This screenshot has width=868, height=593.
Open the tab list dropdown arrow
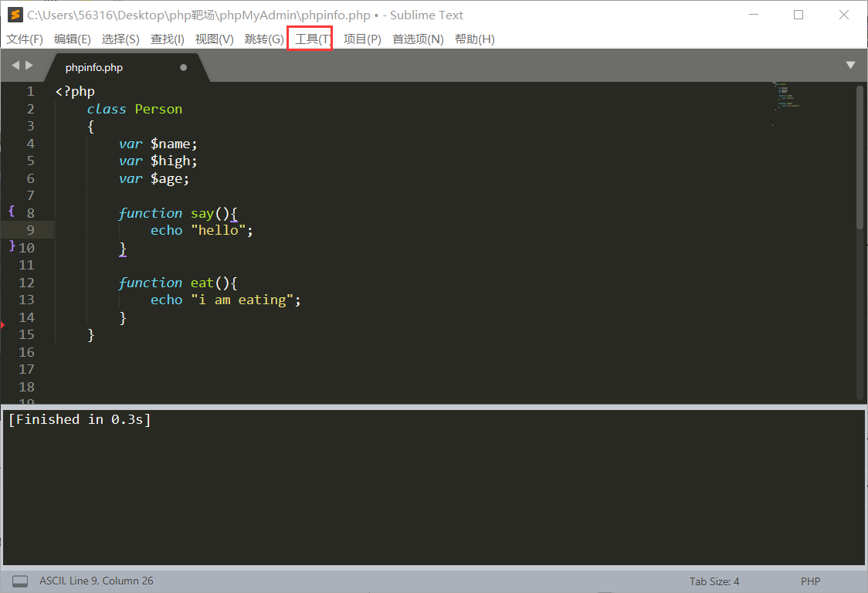[850, 66]
